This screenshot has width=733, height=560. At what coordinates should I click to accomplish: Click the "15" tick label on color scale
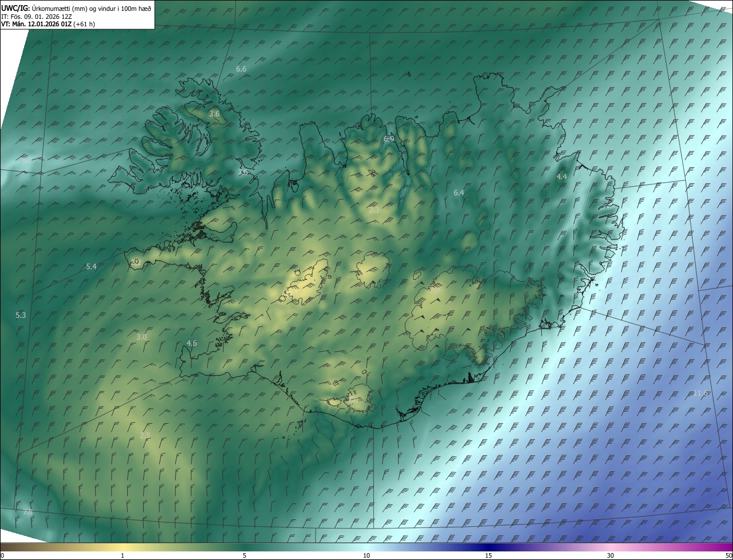pyautogui.click(x=488, y=556)
